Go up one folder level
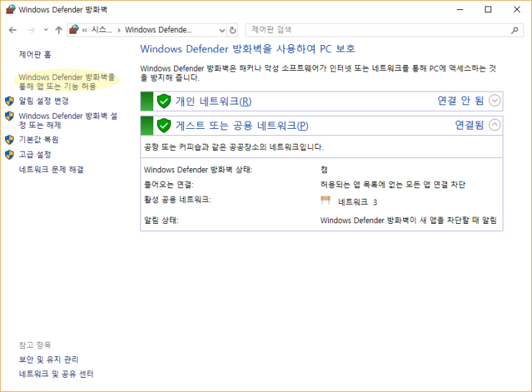 pyautogui.click(x=59, y=30)
